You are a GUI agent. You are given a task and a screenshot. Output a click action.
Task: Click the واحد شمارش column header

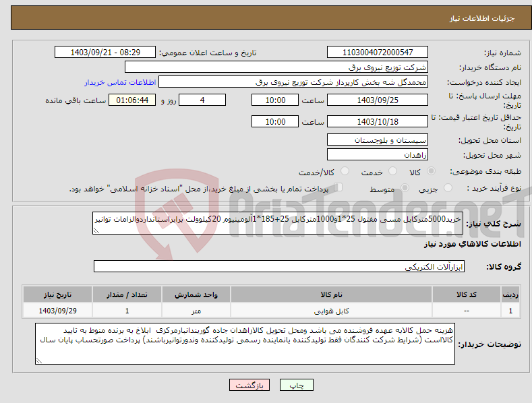click(196, 294)
